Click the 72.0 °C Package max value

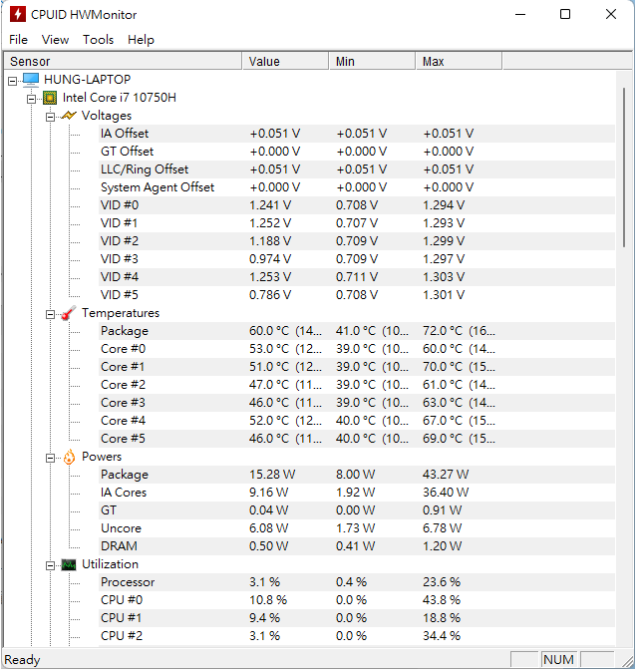459,331
